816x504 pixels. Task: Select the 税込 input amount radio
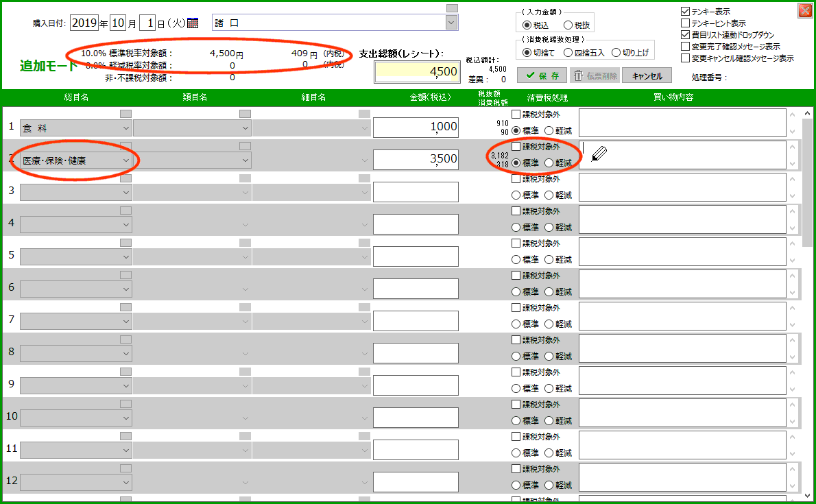pyautogui.click(x=527, y=25)
